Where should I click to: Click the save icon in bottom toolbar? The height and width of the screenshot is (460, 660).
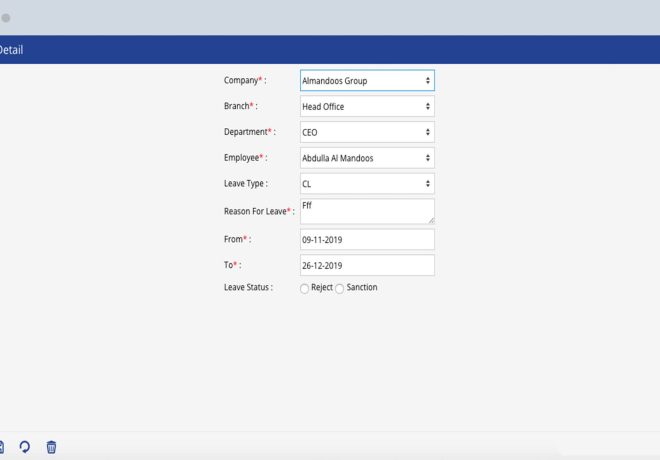(x=2, y=447)
